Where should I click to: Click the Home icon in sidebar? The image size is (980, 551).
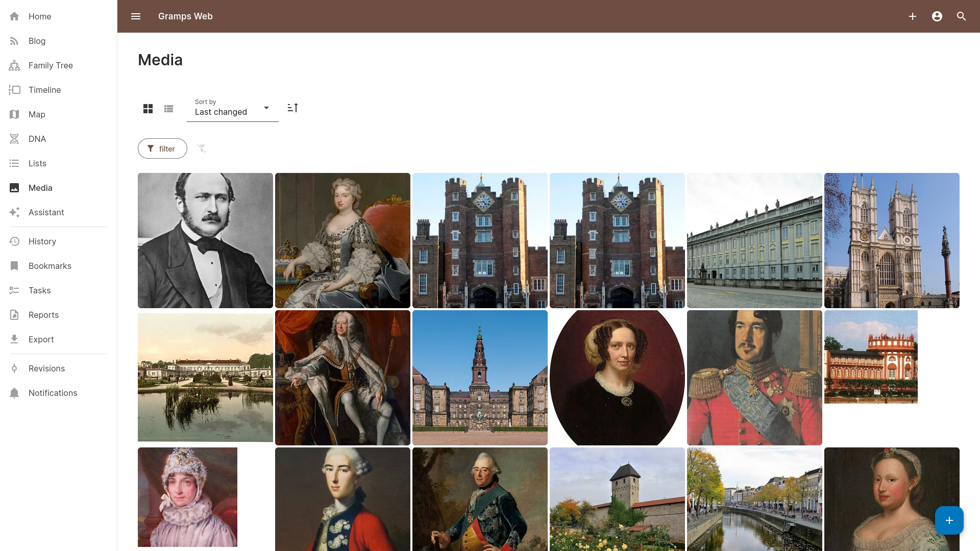pos(14,16)
